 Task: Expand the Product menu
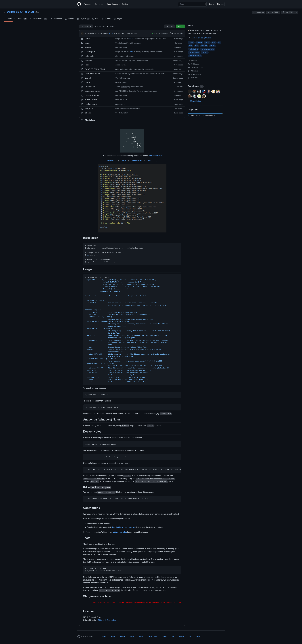click(88, 4)
